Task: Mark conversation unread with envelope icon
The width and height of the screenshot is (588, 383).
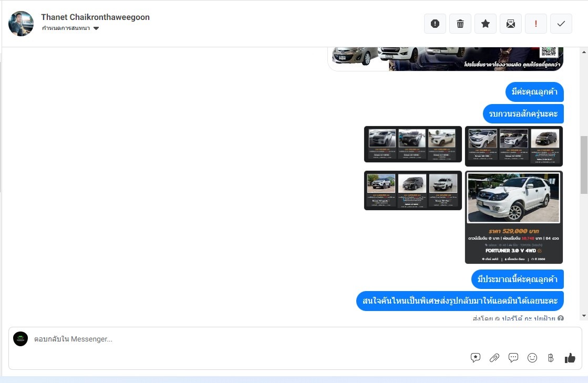Action: tap(511, 24)
